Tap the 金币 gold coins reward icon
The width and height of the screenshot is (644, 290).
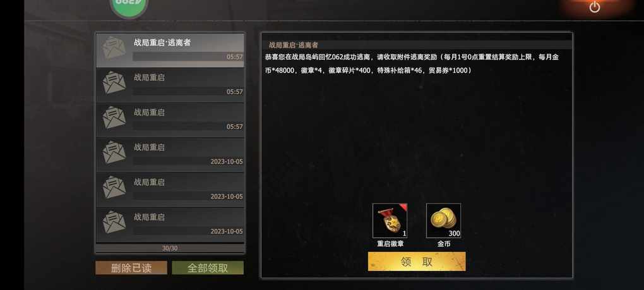coord(444,221)
